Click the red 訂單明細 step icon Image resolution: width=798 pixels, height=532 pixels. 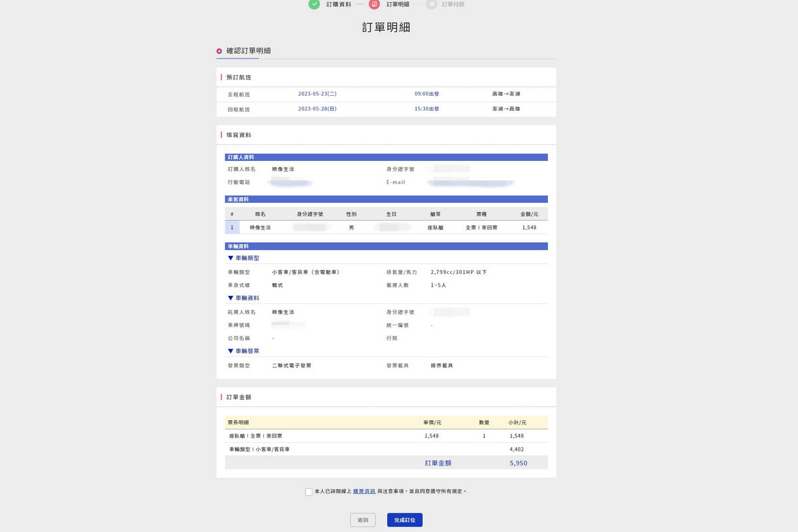[374, 4]
